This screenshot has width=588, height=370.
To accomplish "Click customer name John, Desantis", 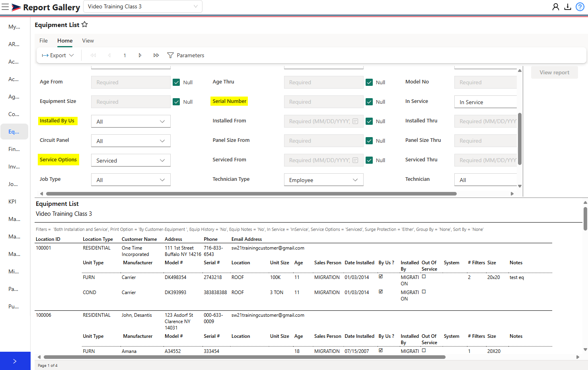I will click(x=137, y=315).
